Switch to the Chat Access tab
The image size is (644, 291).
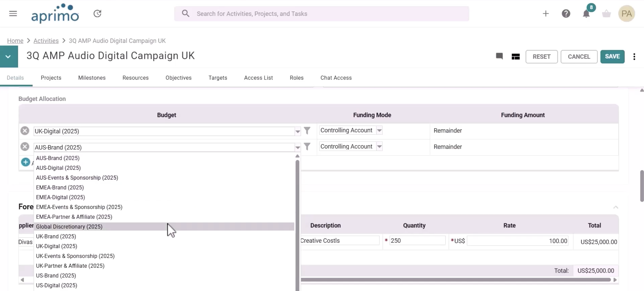tap(336, 78)
